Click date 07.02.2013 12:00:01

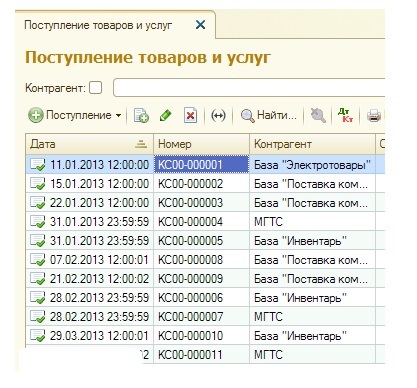tap(99, 260)
